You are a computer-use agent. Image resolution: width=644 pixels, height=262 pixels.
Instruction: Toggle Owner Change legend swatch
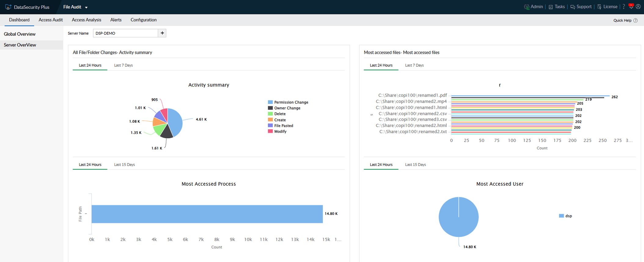[x=270, y=108]
